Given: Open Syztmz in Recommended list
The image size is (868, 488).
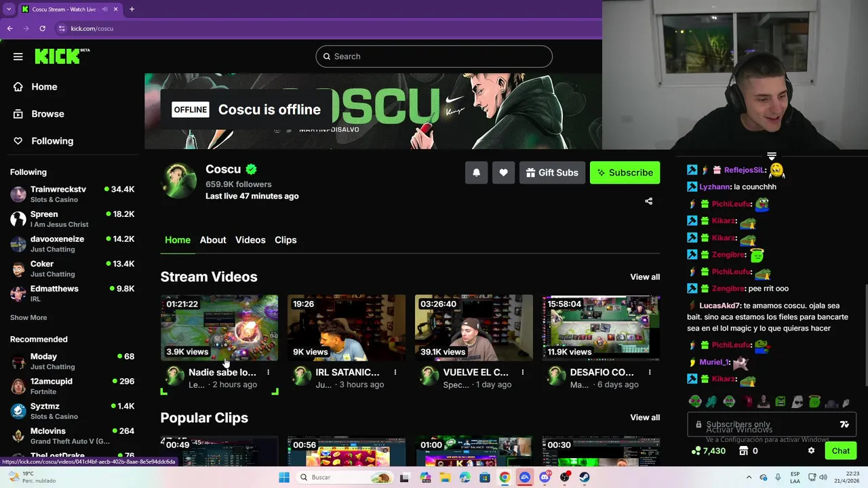Looking at the screenshot, I should (x=72, y=411).
